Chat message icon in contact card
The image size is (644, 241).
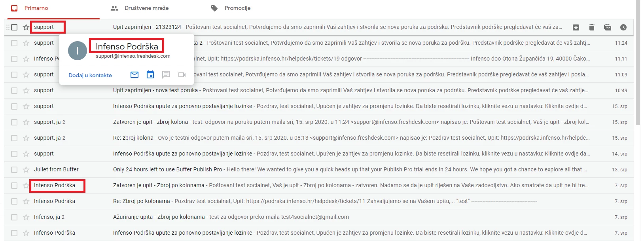tap(166, 75)
